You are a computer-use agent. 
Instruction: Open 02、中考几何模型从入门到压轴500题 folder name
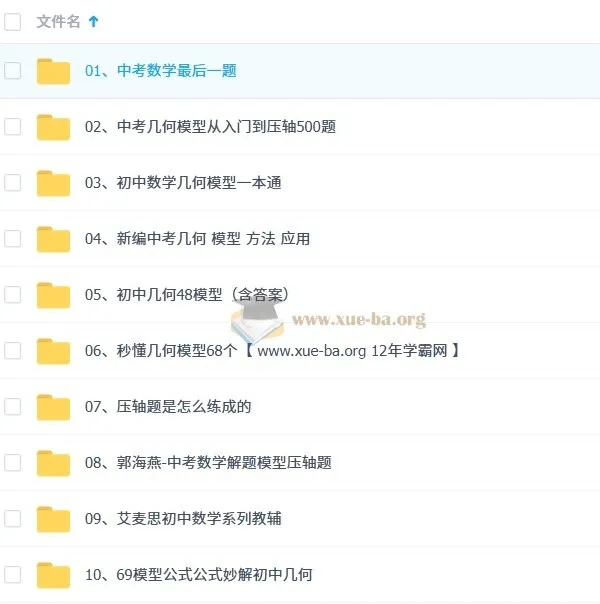tap(210, 127)
